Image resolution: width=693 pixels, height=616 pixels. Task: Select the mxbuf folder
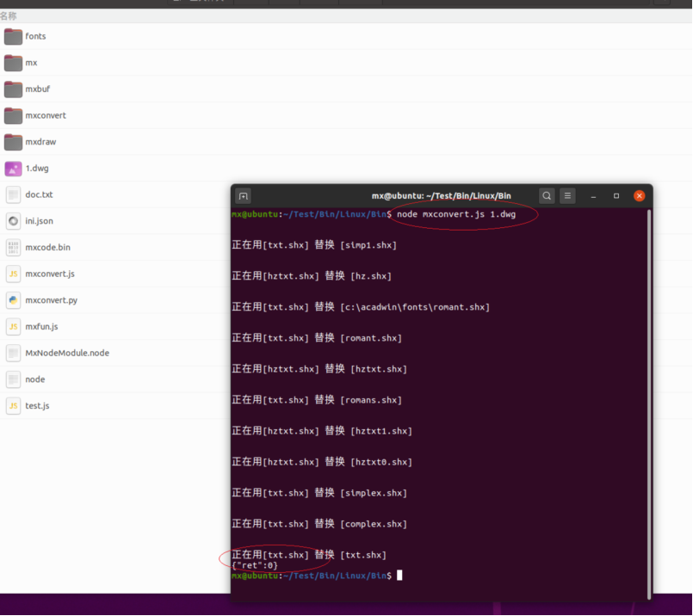tap(38, 89)
